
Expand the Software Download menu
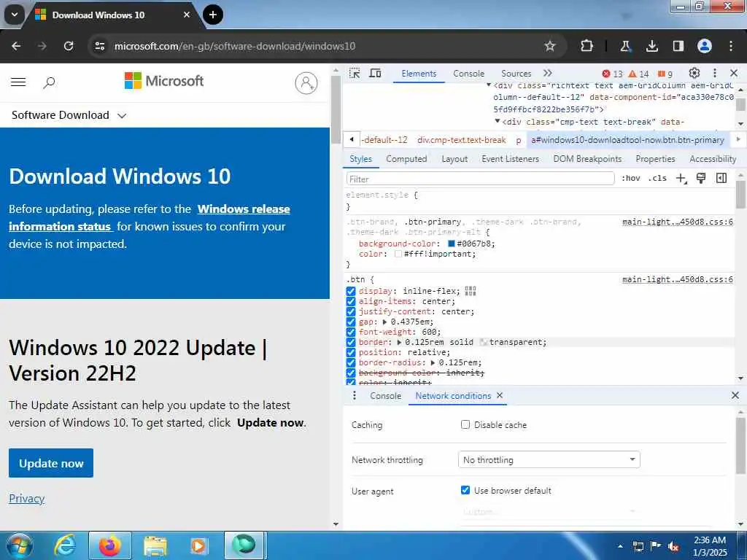click(69, 115)
